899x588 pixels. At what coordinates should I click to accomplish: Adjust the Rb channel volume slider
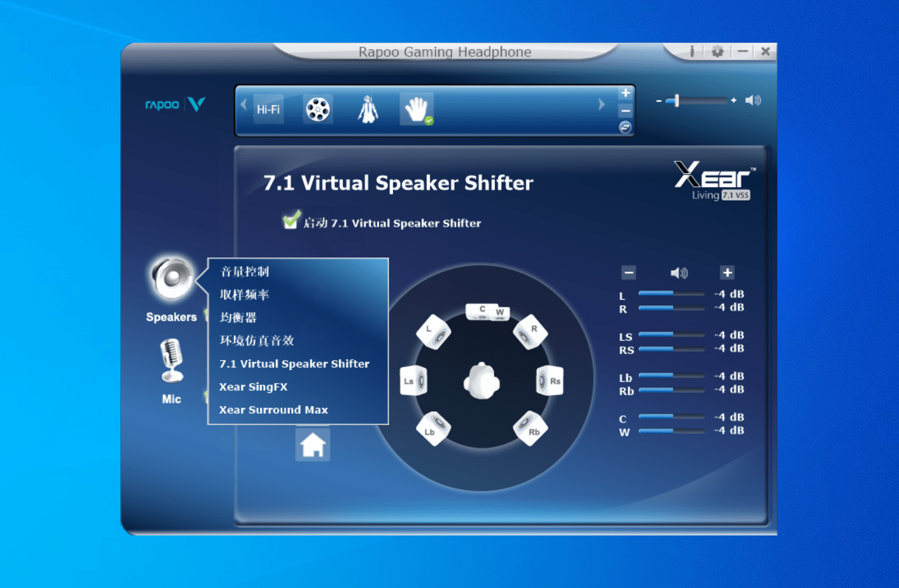click(671, 390)
